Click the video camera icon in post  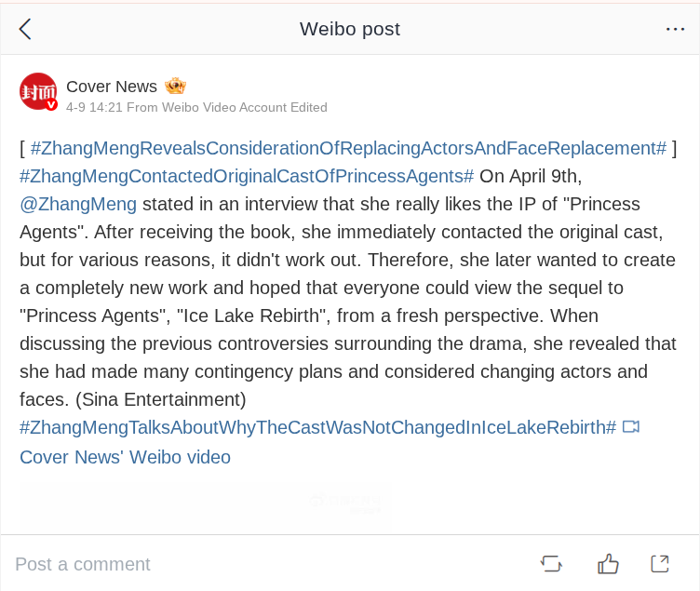click(631, 427)
